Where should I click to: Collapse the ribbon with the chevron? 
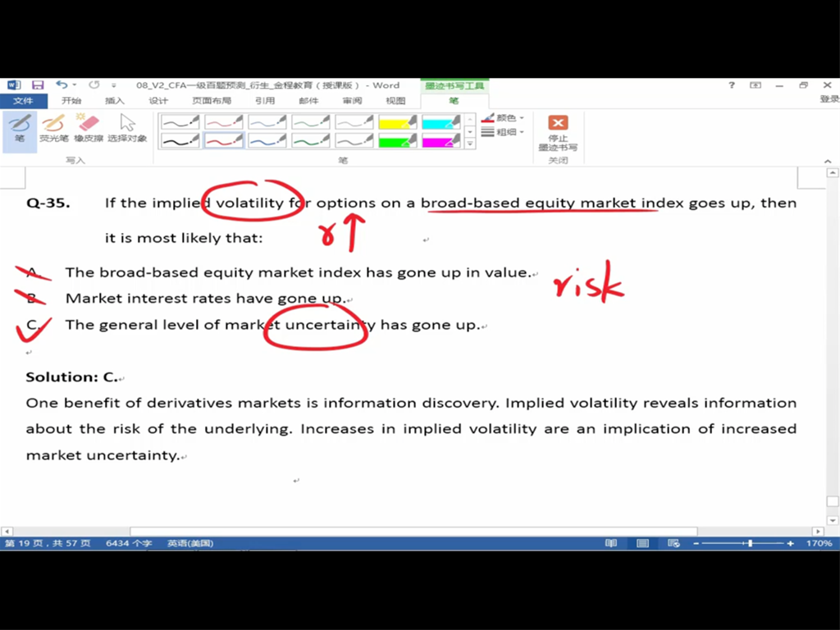click(x=828, y=161)
